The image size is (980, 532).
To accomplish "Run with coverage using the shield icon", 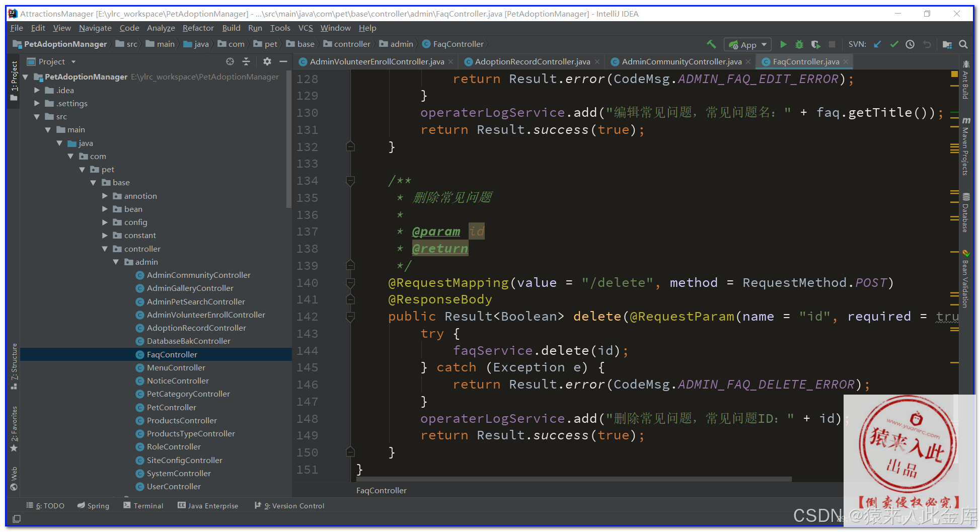I will pyautogui.click(x=816, y=44).
